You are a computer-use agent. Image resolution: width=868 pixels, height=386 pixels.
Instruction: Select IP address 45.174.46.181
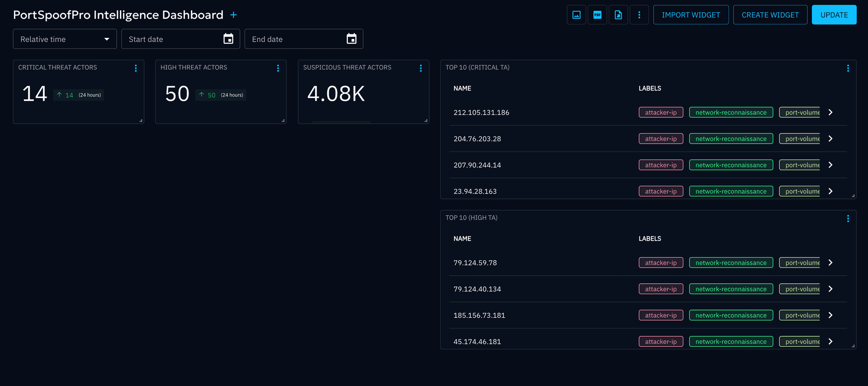477,342
